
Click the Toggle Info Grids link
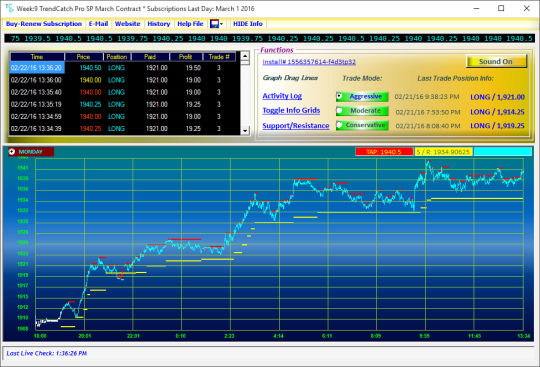tap(291, 111)
